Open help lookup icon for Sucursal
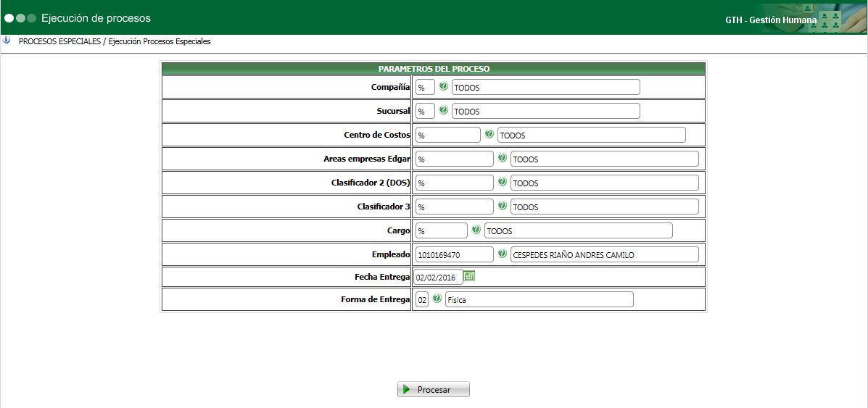The image size is (868, 408). [x=443, y=110]
